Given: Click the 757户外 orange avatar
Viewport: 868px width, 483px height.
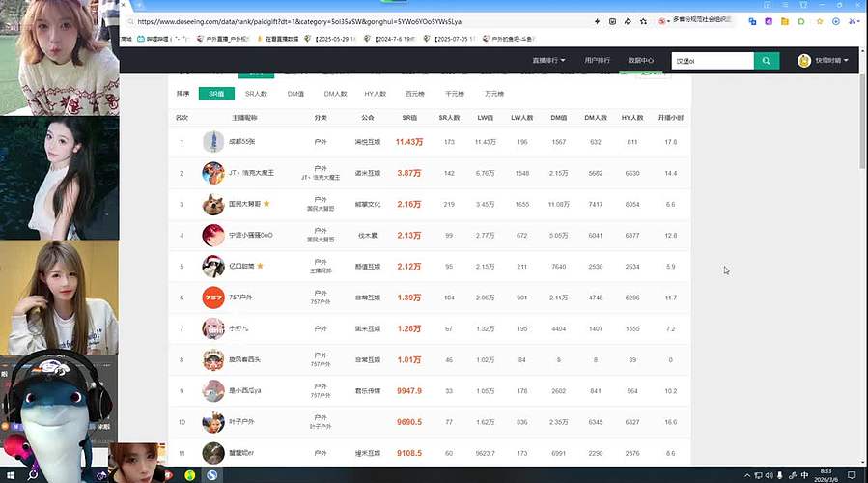Looking at the screenshot, I should tap(213, 298).
